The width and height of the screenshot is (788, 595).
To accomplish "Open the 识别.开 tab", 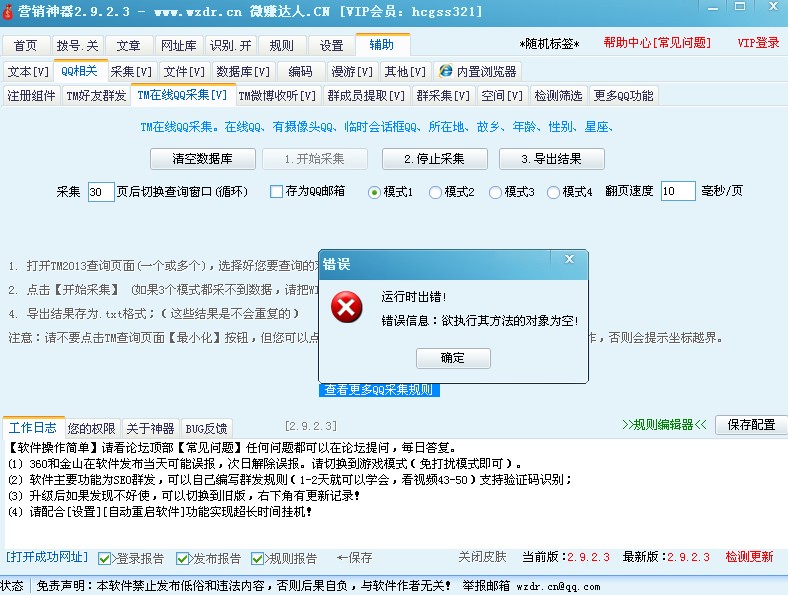I will pyautogui.click(x=230, y=45).
